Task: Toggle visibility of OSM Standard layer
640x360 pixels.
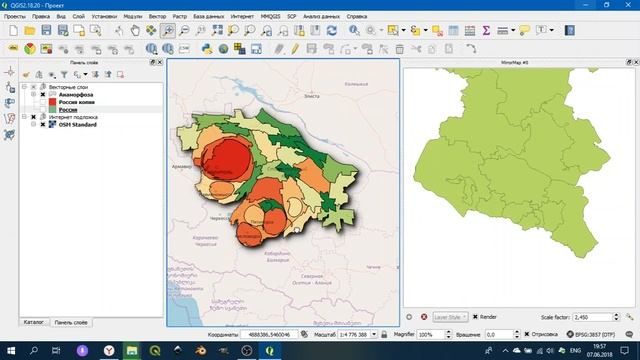Action: [42, 124]
